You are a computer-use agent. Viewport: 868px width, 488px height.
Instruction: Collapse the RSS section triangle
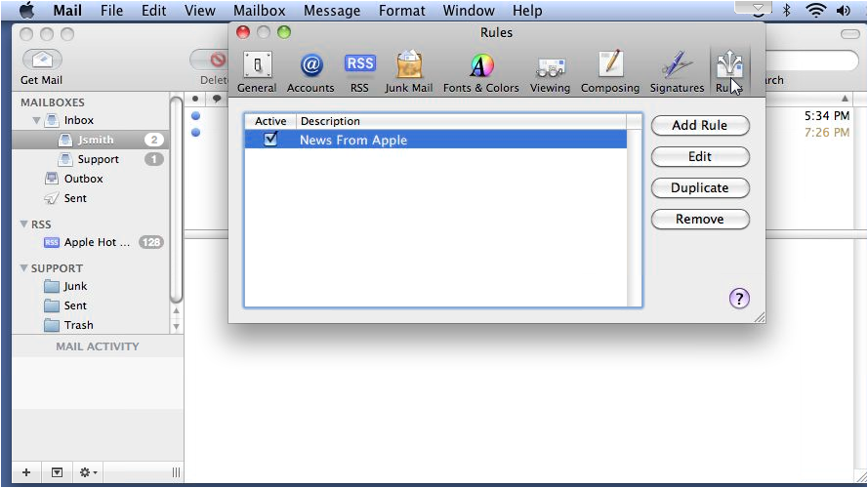coord(23,224)
